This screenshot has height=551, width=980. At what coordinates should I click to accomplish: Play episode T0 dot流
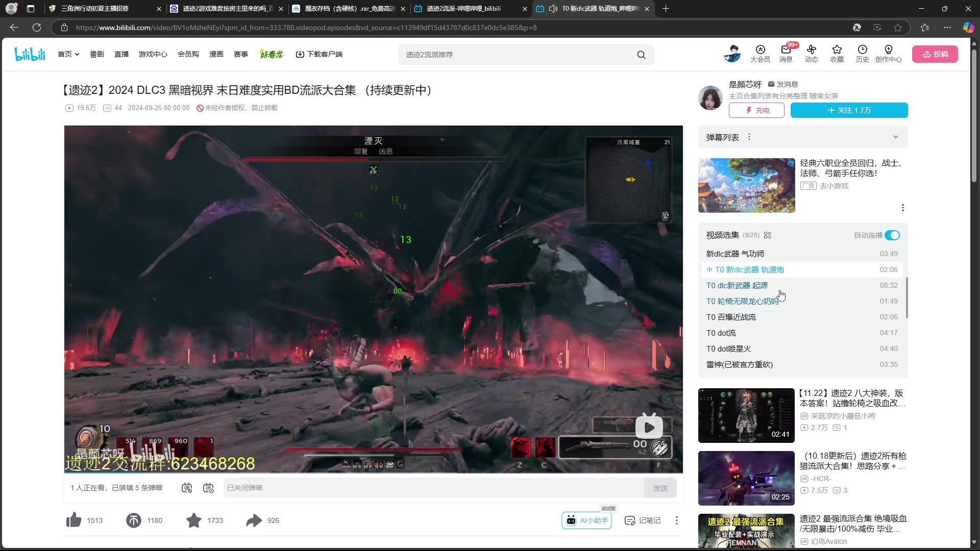point(802,333)
